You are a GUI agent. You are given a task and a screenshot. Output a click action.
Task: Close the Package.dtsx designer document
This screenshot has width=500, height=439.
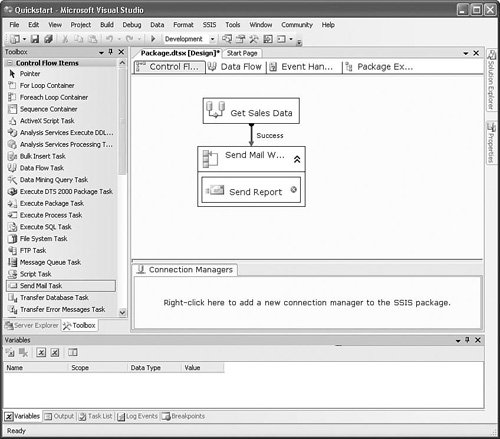[x=476, y=53]
